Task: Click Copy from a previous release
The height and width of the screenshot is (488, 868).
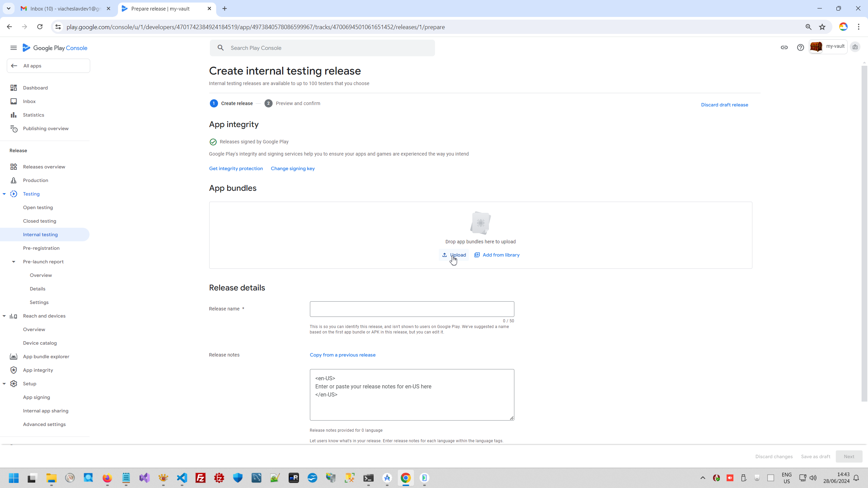Action: click(342, 355)
